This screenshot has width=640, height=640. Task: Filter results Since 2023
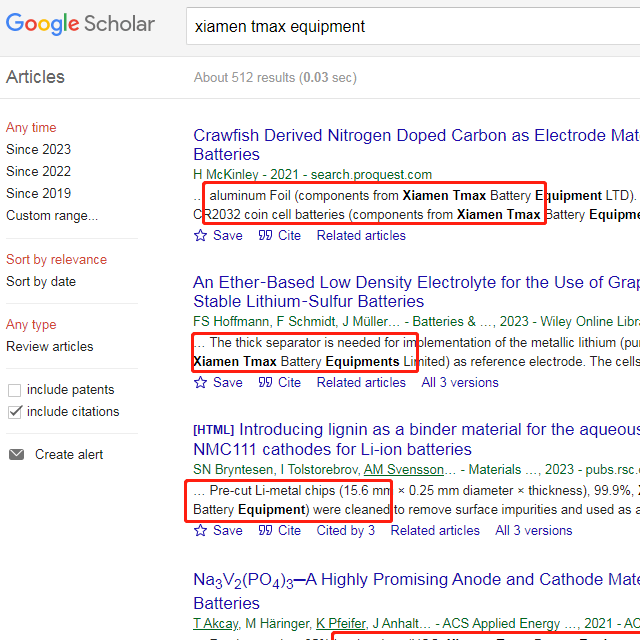pyautogui.click(x=38, y=149)
